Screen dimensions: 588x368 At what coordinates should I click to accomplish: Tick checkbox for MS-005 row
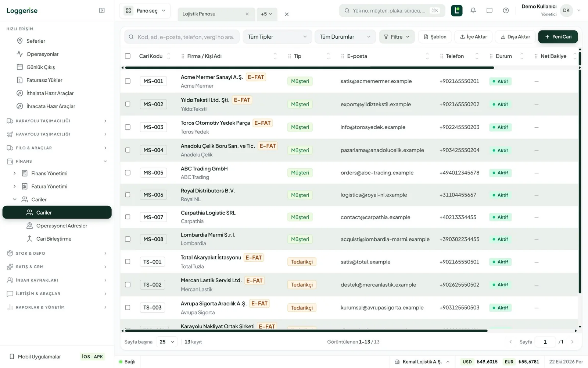(x=128, y=173)
